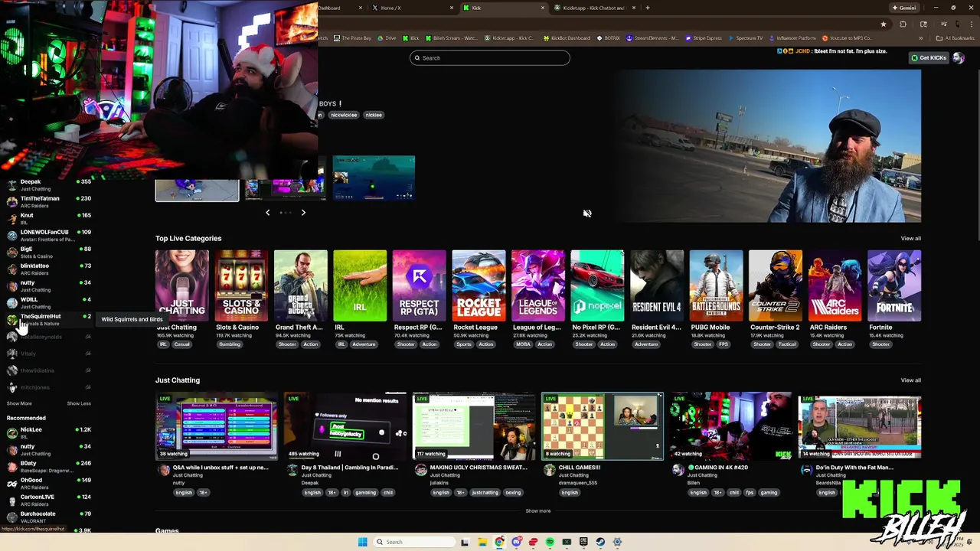This screenshot has height=551, width=980.
Task: Open the Rocket League category card
Action: [479, 285]
